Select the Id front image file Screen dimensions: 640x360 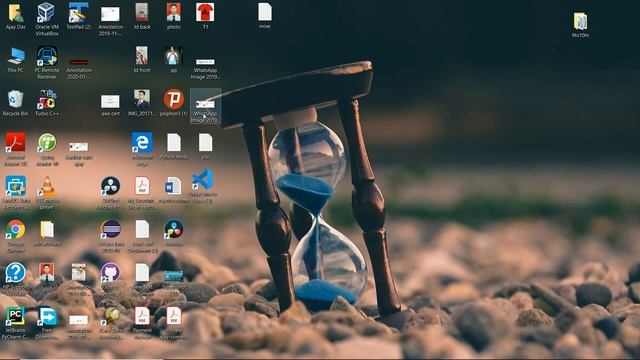pyautogui.click(x=142, y=60)
